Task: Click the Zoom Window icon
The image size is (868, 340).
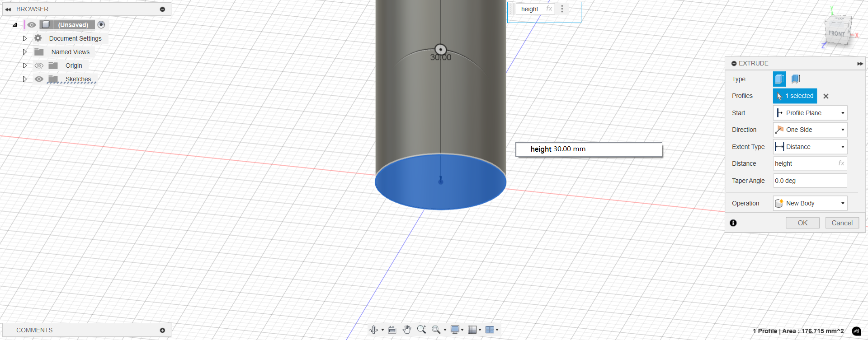Action: [x=436, y=330]
